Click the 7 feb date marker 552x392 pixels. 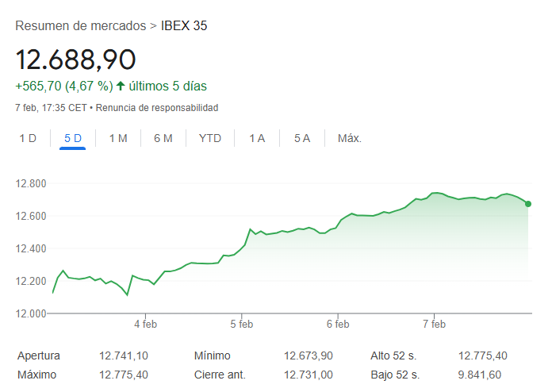point(435,324)
